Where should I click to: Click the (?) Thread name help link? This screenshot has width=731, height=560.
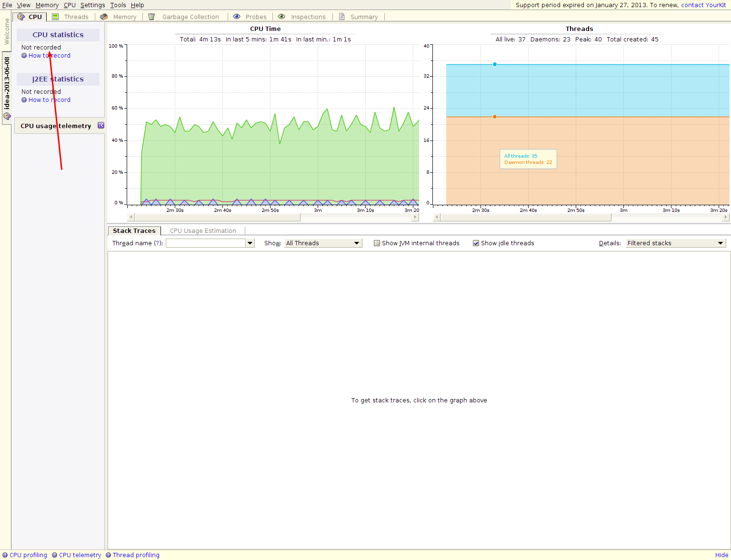click(x=158, y=243)
